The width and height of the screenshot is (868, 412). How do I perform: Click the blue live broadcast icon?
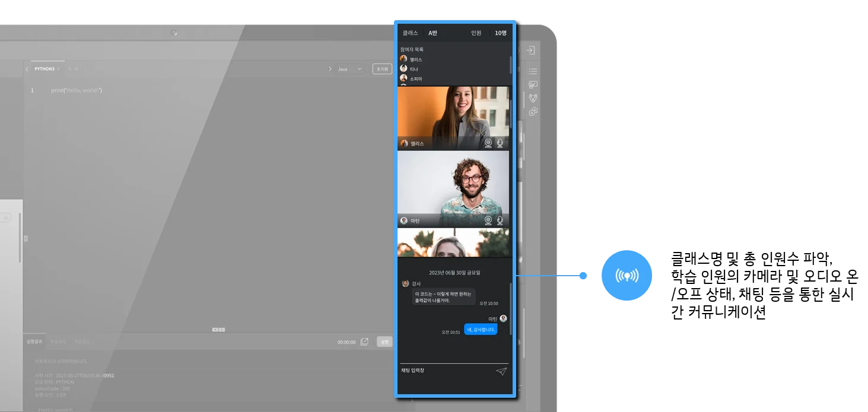[627, 276]
